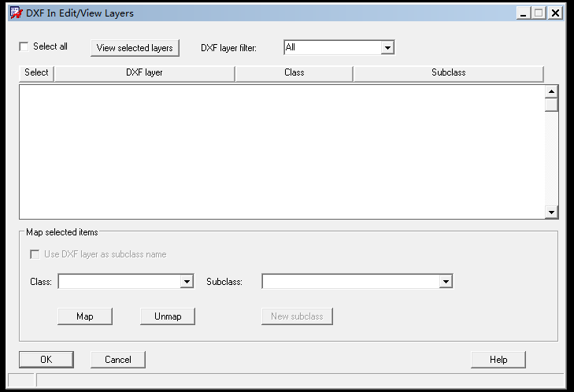574x392 pixels.
Task: Click the DXF layer column header
Action: click(x=144, y=73)
